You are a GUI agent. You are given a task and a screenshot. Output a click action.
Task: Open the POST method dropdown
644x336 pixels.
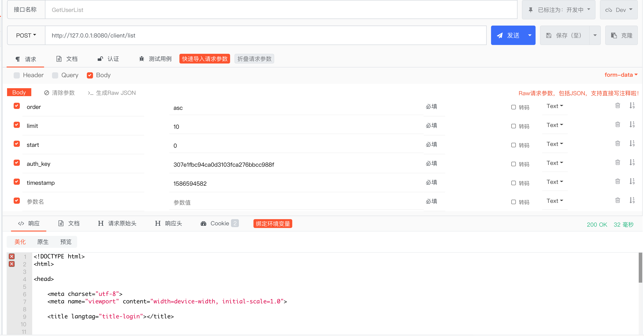pos(25,35)
